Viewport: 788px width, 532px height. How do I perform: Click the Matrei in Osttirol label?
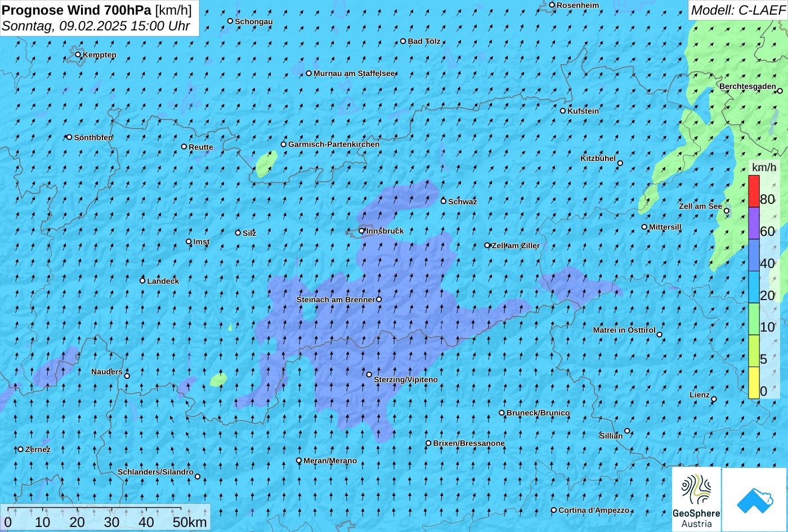click(624, 330)
